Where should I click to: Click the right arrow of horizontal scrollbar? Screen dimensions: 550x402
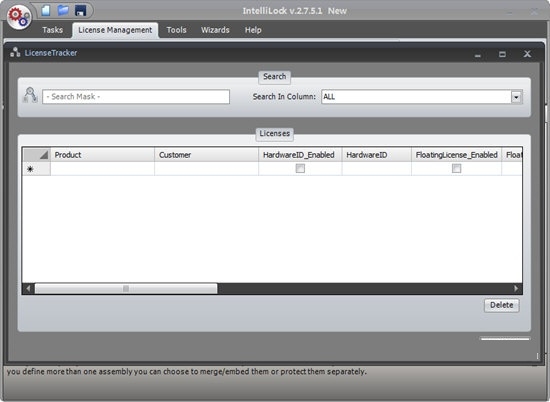(516, 289)
